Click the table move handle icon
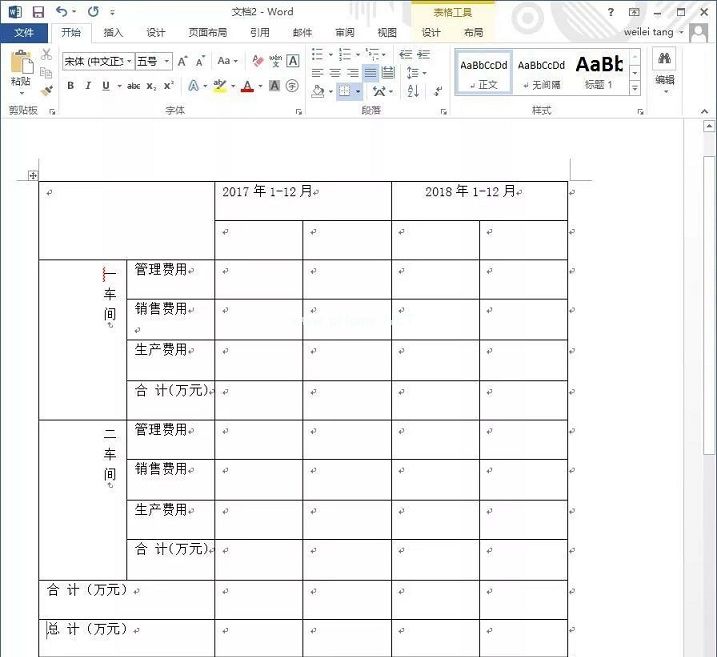 33,176
